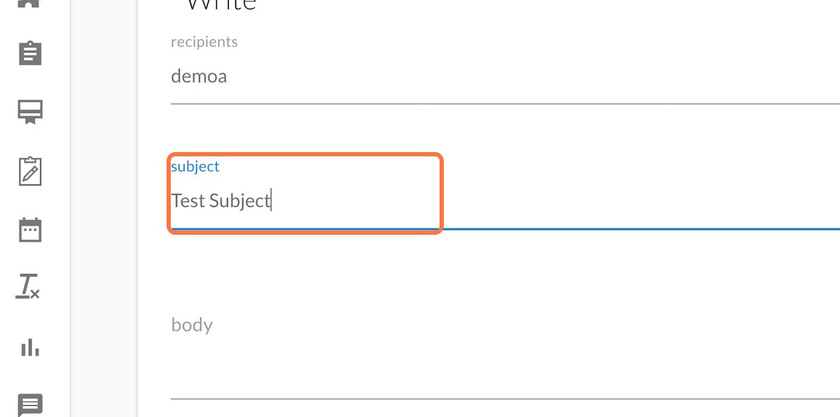Select the Tx clear-formatting sidebar icon

28,286
